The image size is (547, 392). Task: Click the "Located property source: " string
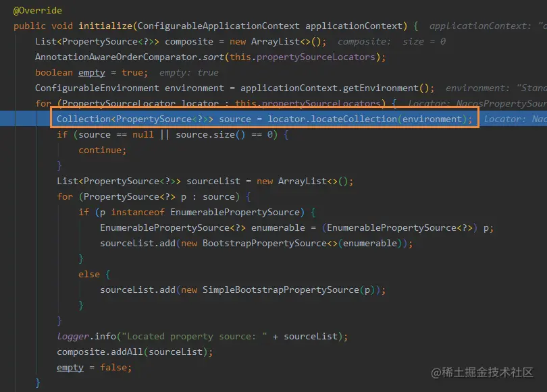click(x=194, y=337)
